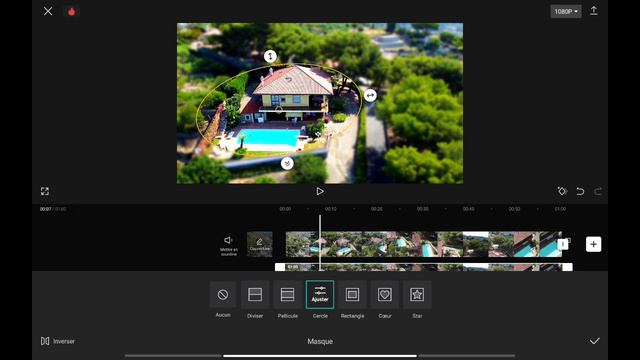Select the Pellicule mask shape
This screenshot has width=640, height=360.
tap(287, 299)
